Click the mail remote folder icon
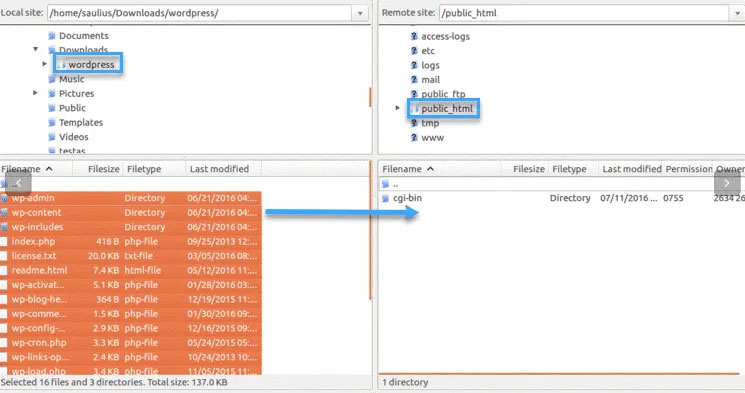The height and width of the screenshot is (393, 745). click(414, 80)
